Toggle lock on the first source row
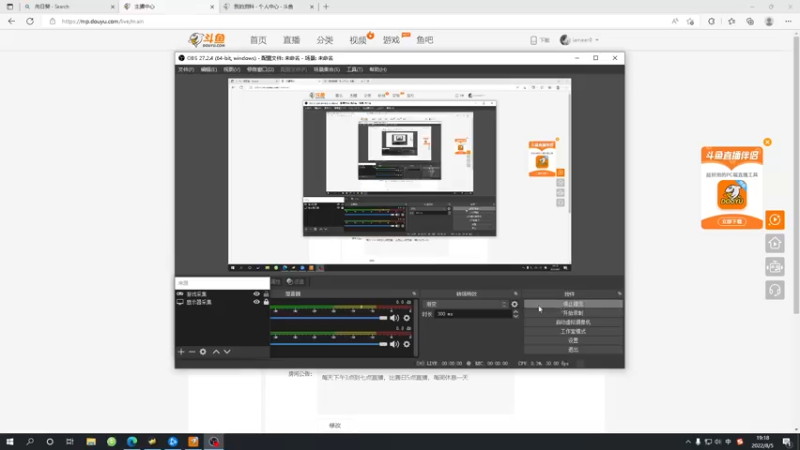 click(266, 294)
